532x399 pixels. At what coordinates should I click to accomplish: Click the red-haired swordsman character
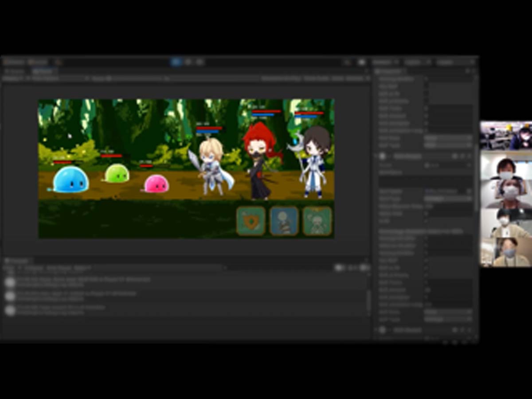click(x=262, y=160)
